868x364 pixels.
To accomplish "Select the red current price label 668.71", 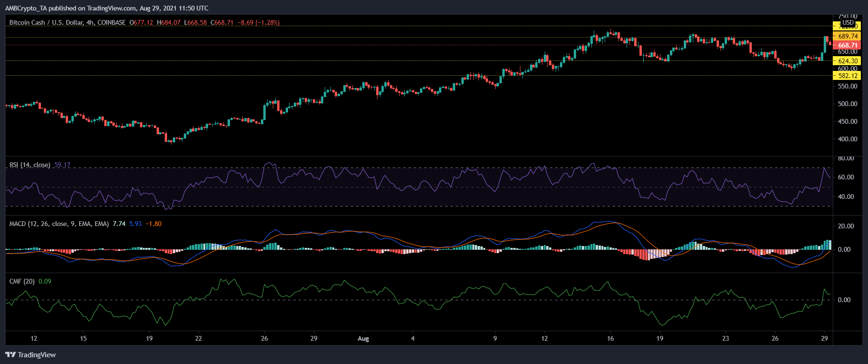I will click(848, 45).
